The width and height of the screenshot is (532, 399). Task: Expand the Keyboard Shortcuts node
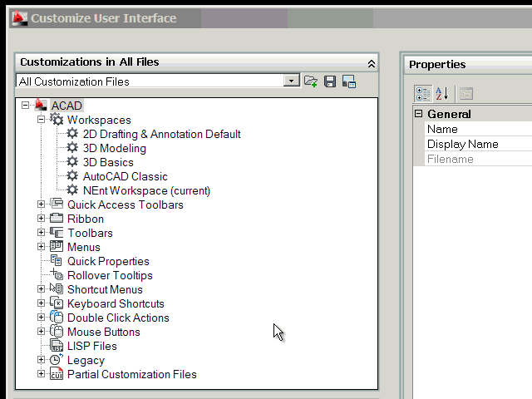click(42, 303)
